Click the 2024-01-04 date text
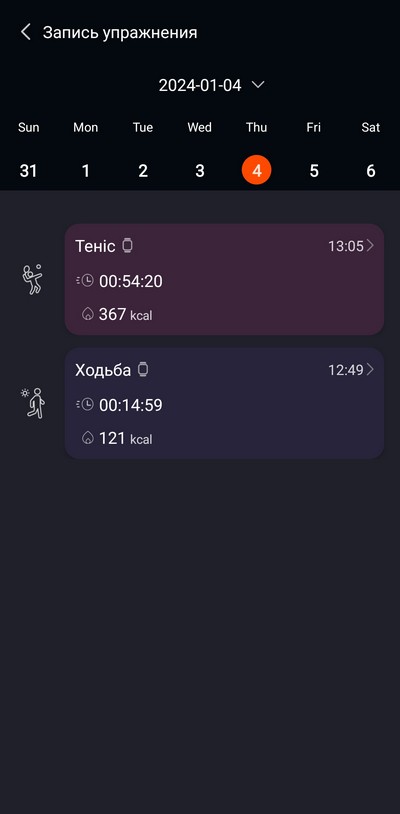400x814 pixels. [200, 85]
